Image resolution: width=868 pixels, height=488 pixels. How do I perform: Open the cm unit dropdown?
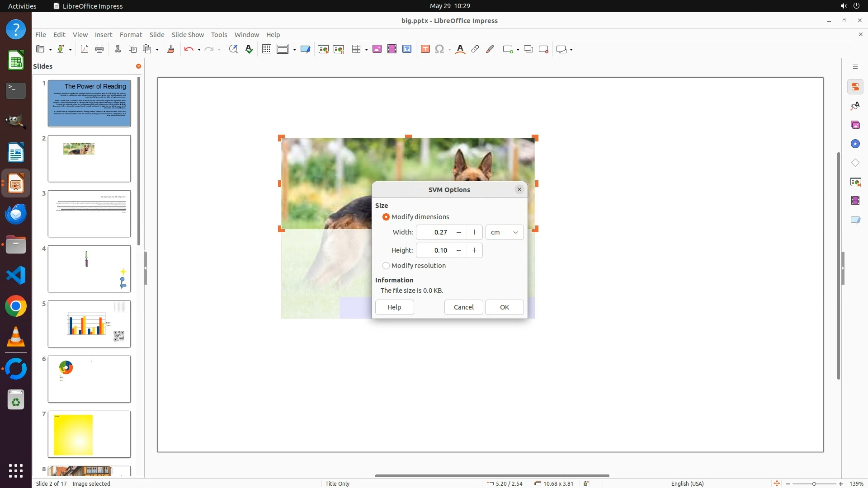(505, 232)
